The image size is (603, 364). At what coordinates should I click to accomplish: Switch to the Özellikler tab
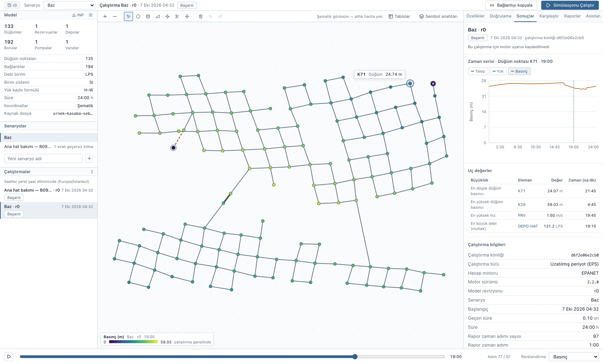tap(475, 16)
